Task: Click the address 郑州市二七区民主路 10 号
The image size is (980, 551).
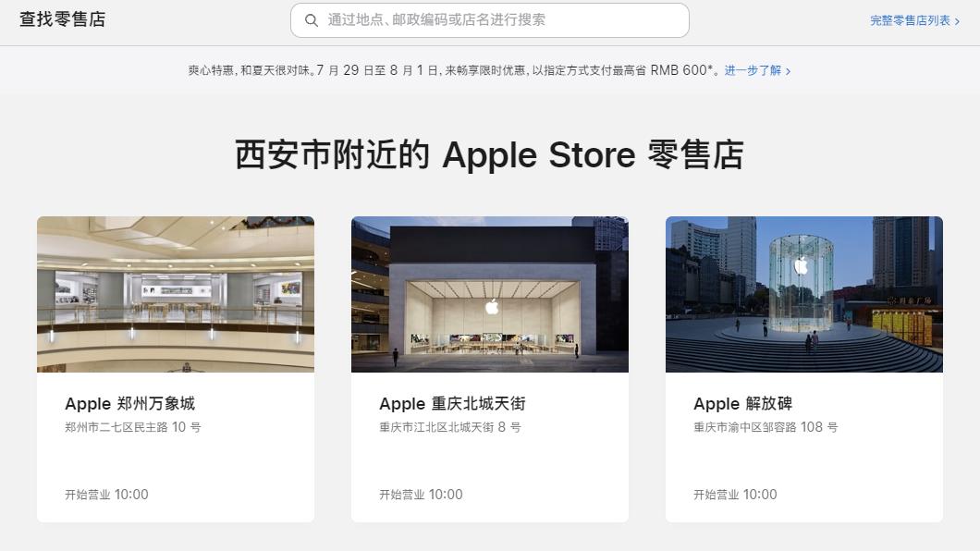Action: [133, 427]
